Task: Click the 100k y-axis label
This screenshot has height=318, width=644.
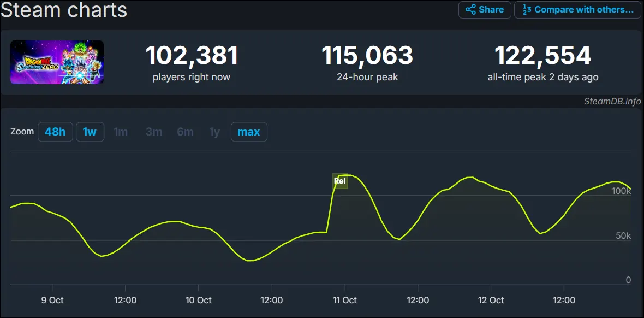Action: tap(621, 191)
